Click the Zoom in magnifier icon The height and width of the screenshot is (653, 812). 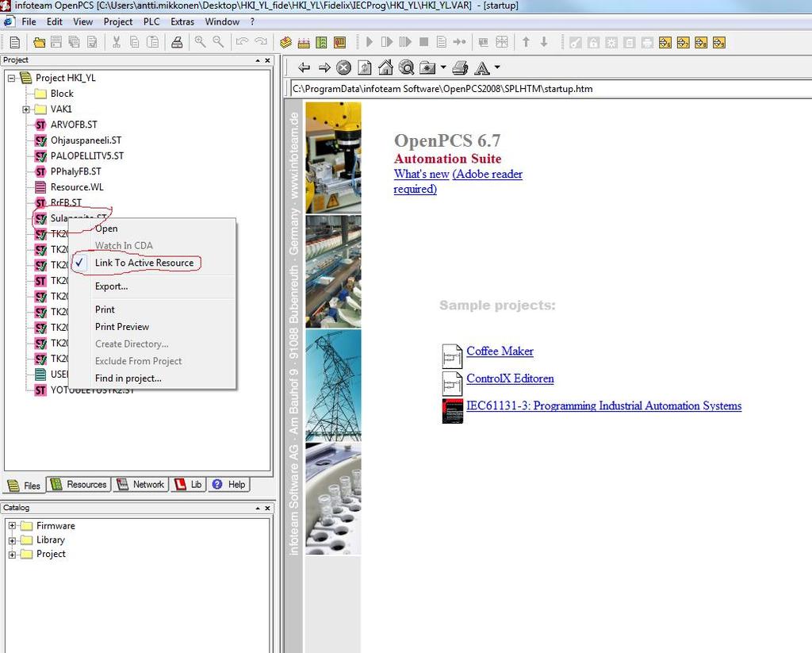click(200, 42)
